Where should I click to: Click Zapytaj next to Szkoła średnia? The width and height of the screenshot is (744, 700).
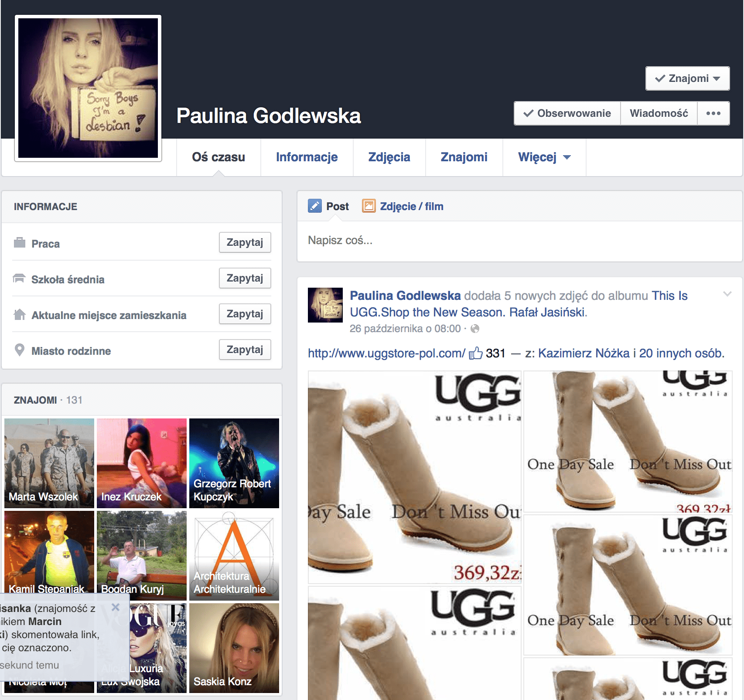point(245,278)
